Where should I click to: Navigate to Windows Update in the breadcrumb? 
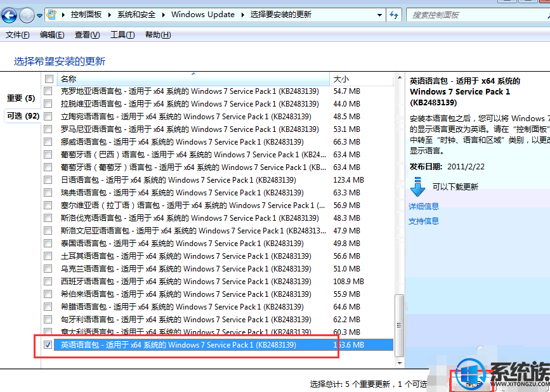203,15
